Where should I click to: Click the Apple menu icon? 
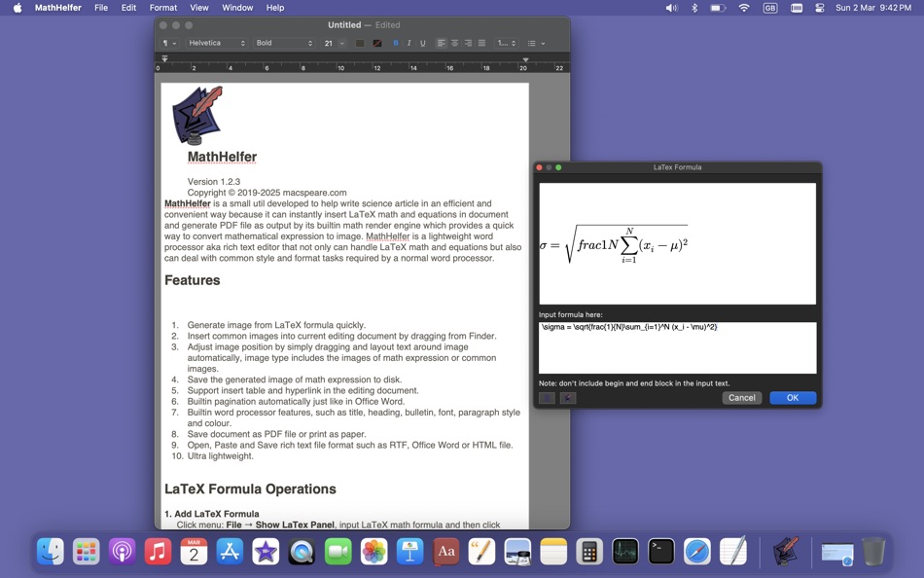(x=18, y=8)
